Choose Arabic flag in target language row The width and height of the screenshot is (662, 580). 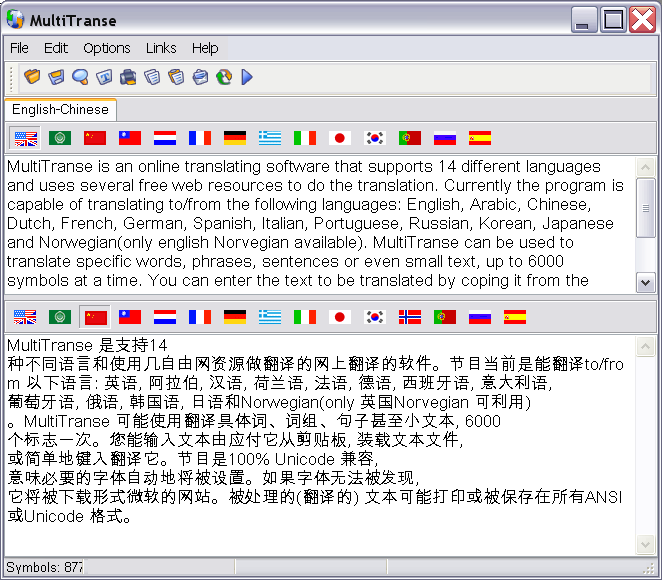point(60,317)
